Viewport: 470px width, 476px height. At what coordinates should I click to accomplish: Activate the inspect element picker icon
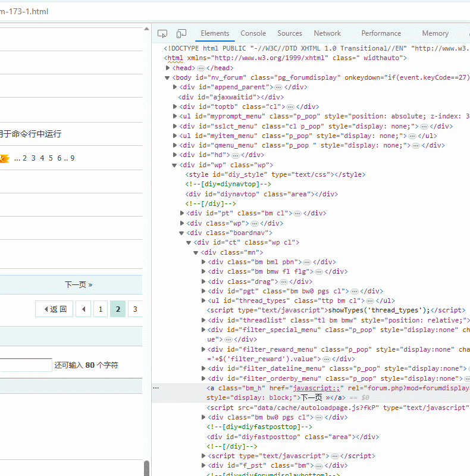click(x=162, y=33)
